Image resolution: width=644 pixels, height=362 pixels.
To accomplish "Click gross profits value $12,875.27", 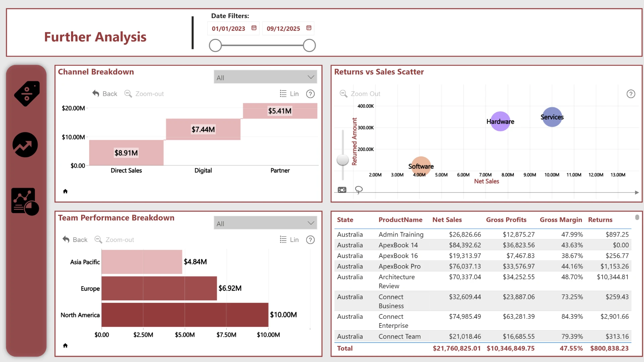I will tap(519, 234).
